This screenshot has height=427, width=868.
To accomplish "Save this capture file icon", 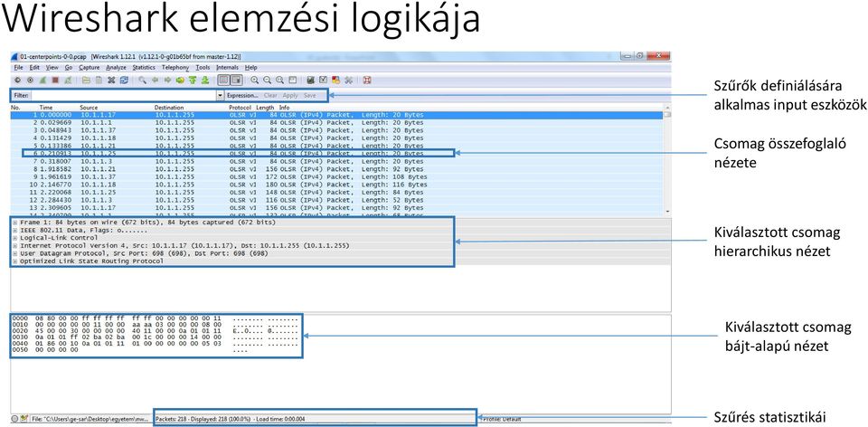I will click(x=99, y=81).
